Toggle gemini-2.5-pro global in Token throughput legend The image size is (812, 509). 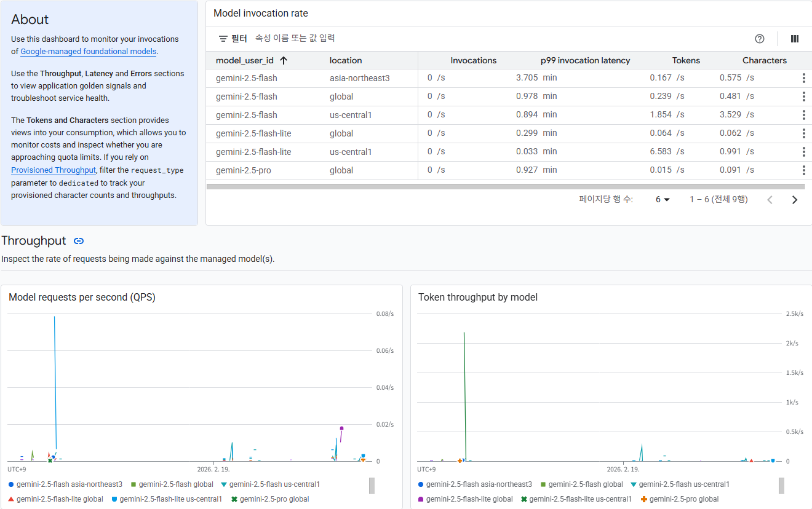[x=680, y=499]
